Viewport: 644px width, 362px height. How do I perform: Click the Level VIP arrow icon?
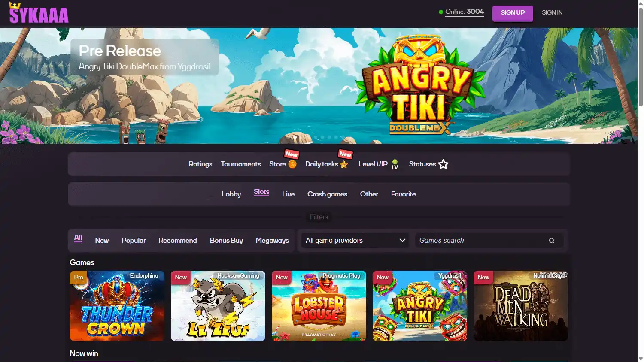pos(395,164)
